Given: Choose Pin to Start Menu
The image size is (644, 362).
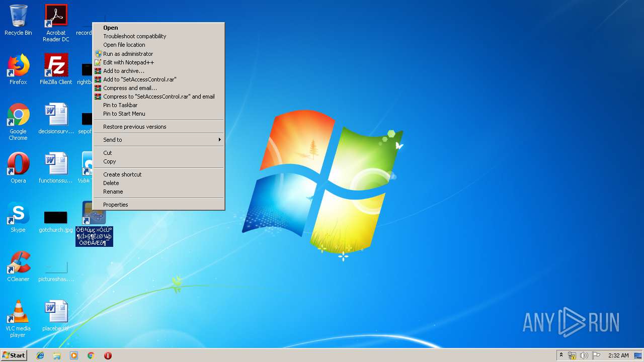Looking at the screenshot, I should pyautogui.click(x=158, y=114).
